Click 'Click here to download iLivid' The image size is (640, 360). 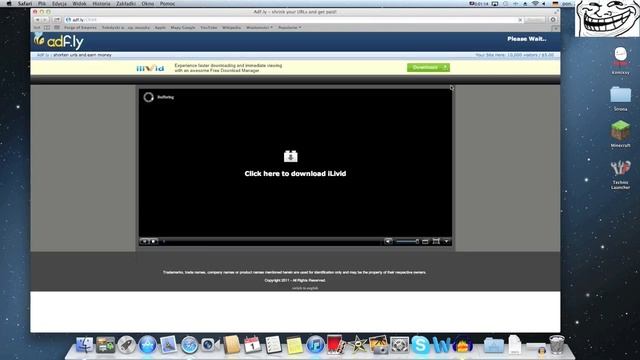295,173
